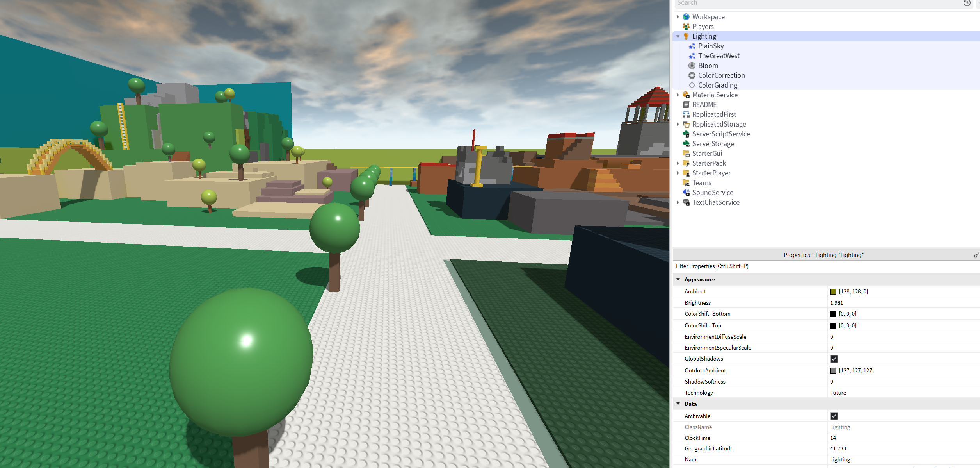Click the StarterGui folder icon

coord(686,154)
